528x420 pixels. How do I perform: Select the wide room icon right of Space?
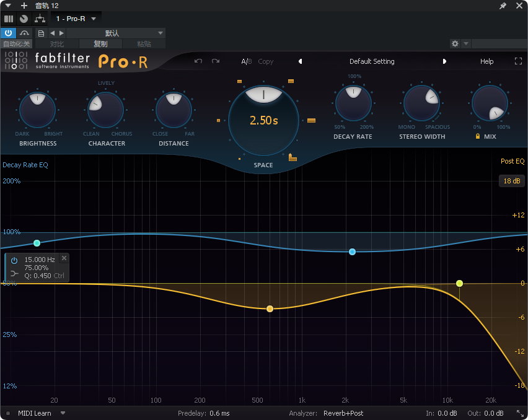(x=312, y=120)
